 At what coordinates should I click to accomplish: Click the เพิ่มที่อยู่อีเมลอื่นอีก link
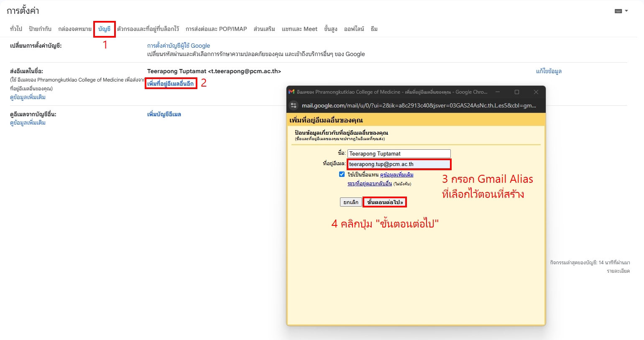coord(171,84)
